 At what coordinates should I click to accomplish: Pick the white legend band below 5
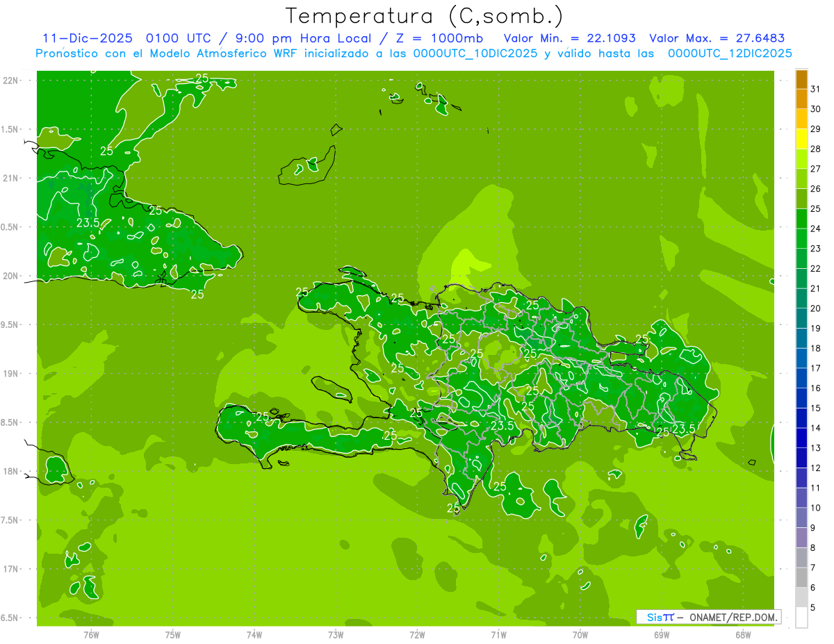801,618
